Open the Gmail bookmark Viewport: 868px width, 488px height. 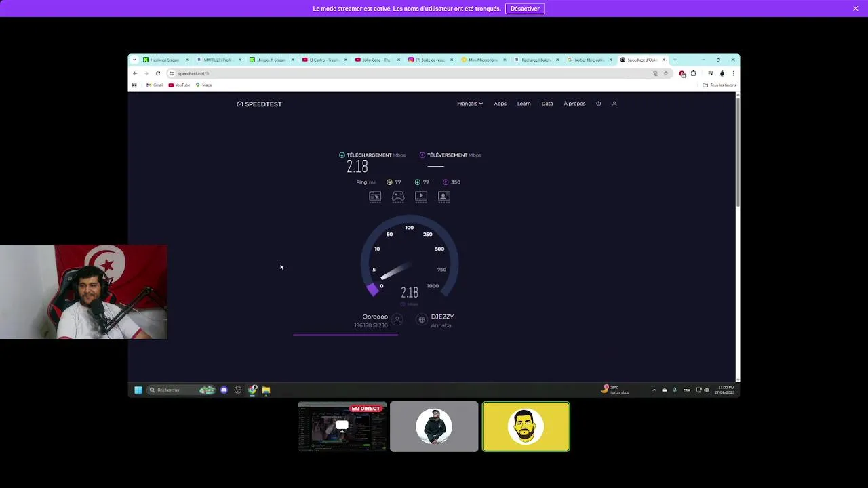point(155,85)
